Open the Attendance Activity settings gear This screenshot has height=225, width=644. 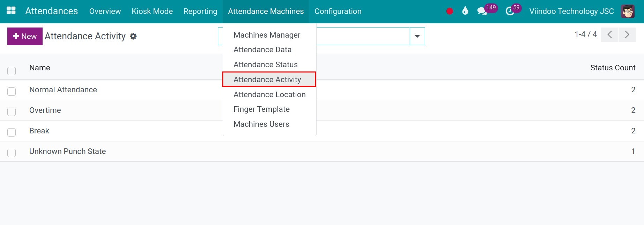point(133,36)
